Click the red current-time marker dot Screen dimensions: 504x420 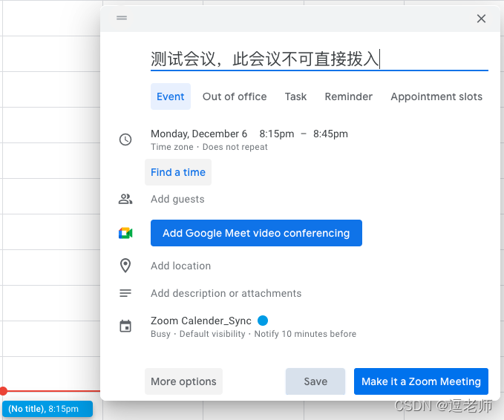tap(3, 391)
